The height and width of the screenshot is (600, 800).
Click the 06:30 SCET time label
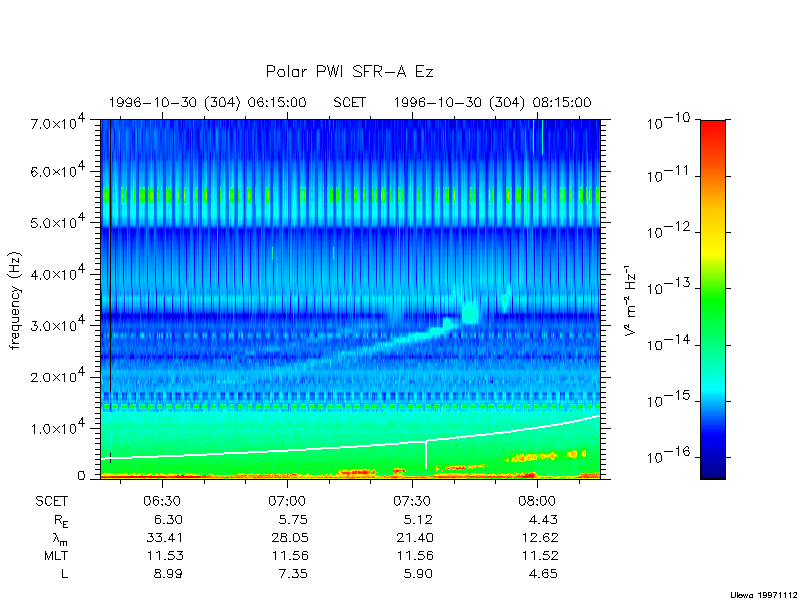(162, 501)
